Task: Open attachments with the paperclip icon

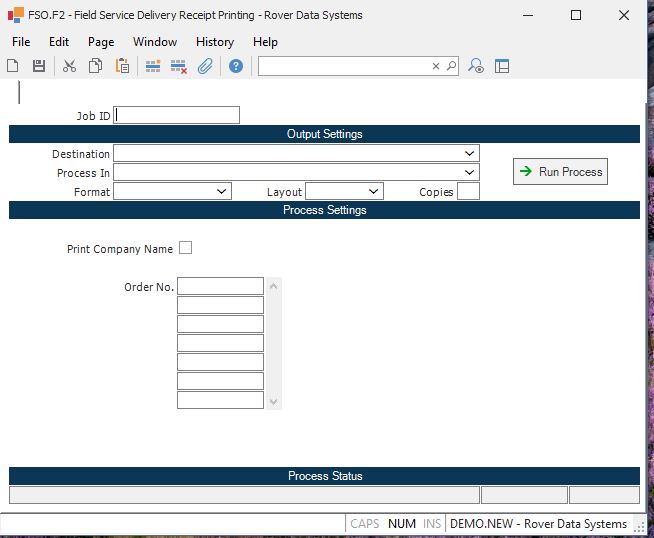Action: point(205,66)
